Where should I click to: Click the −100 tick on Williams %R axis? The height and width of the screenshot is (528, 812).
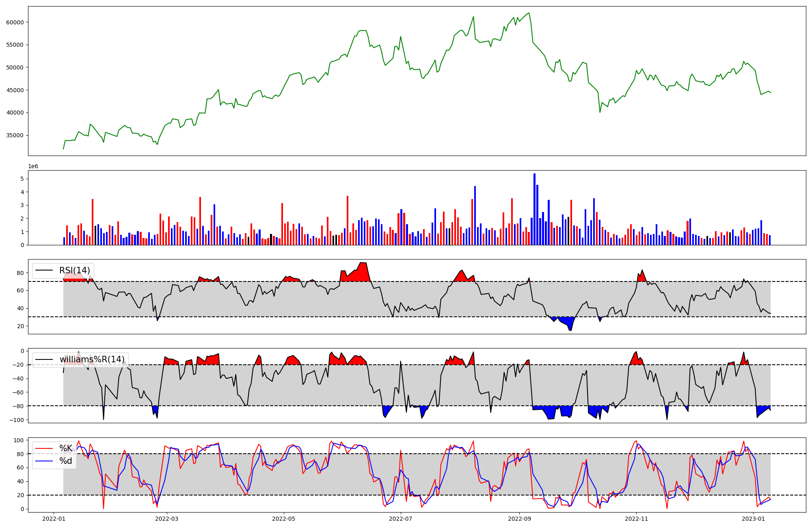click(x=16, y=420)
